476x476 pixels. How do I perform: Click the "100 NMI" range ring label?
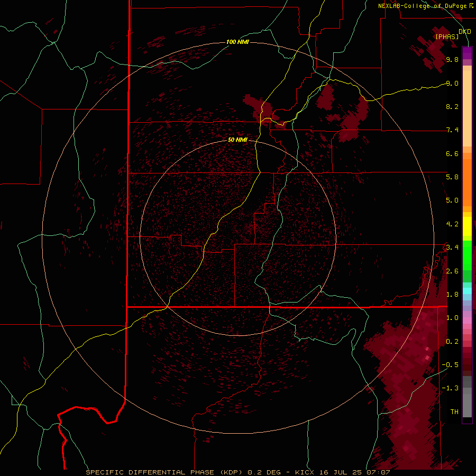coord(237,42)
